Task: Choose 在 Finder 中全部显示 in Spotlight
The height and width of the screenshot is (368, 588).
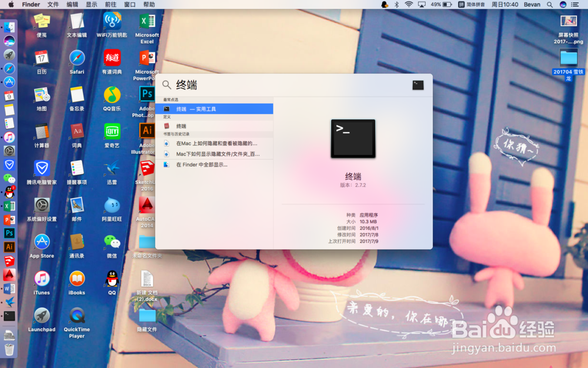Action: (x=214, y=164)
